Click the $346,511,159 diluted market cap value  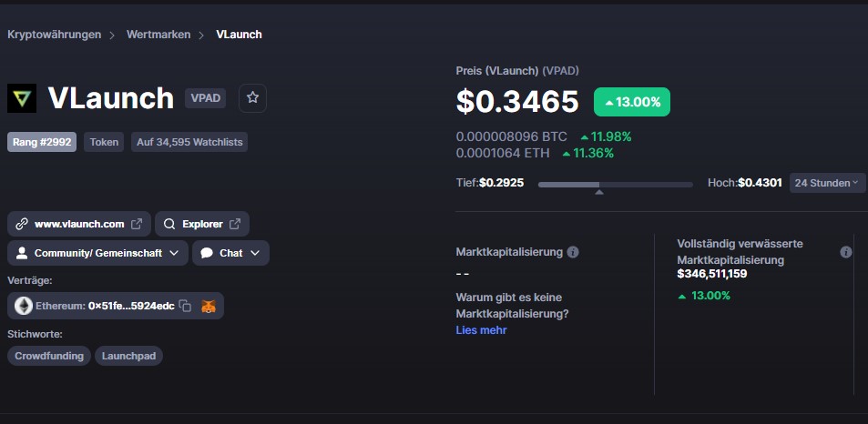pyautogui.click(x=712, y=274)
